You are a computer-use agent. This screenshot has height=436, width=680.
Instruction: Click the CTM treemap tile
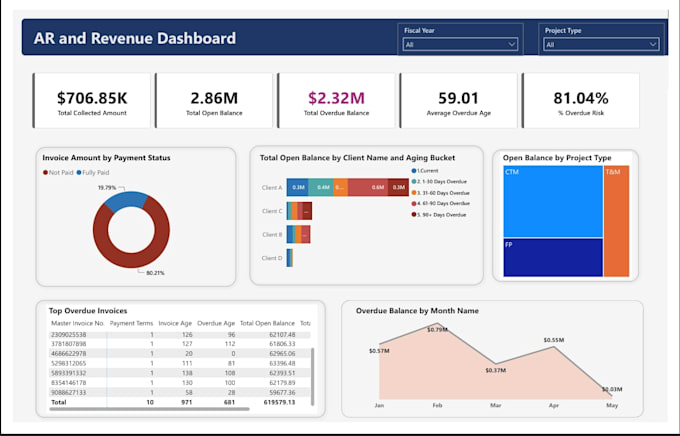click(x=553, y=202)
